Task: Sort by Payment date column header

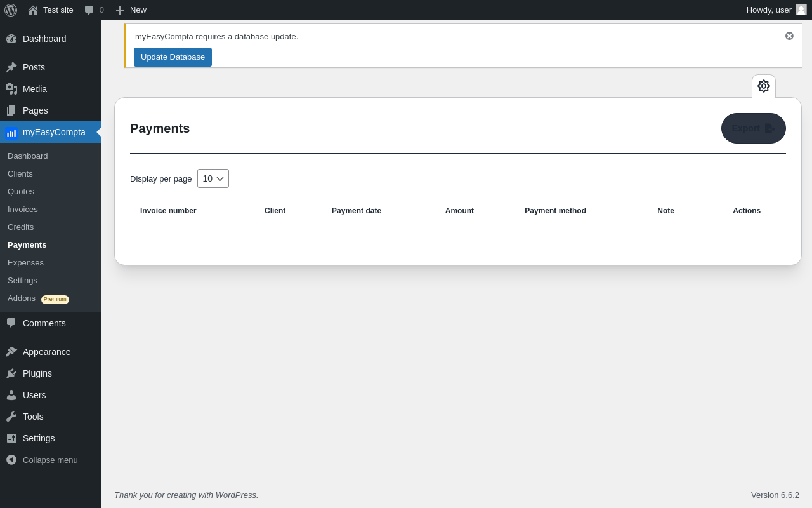Action: pyautogui.click(x=357, y=211)
